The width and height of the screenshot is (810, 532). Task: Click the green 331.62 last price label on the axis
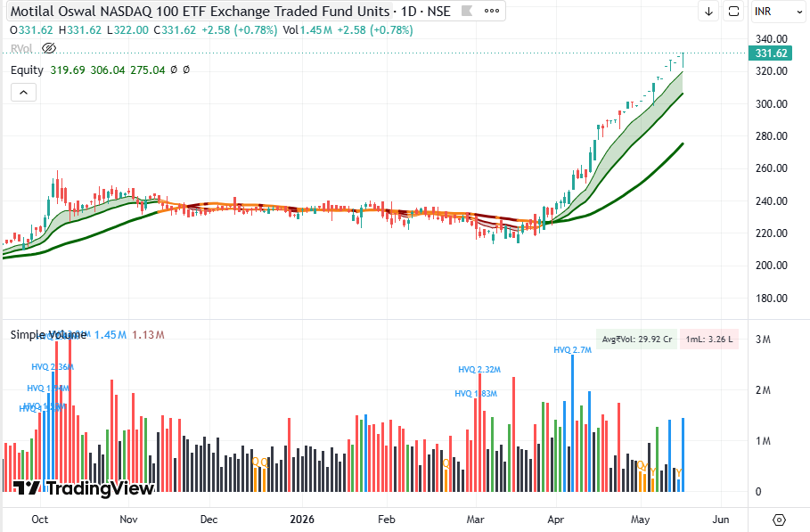771,53
